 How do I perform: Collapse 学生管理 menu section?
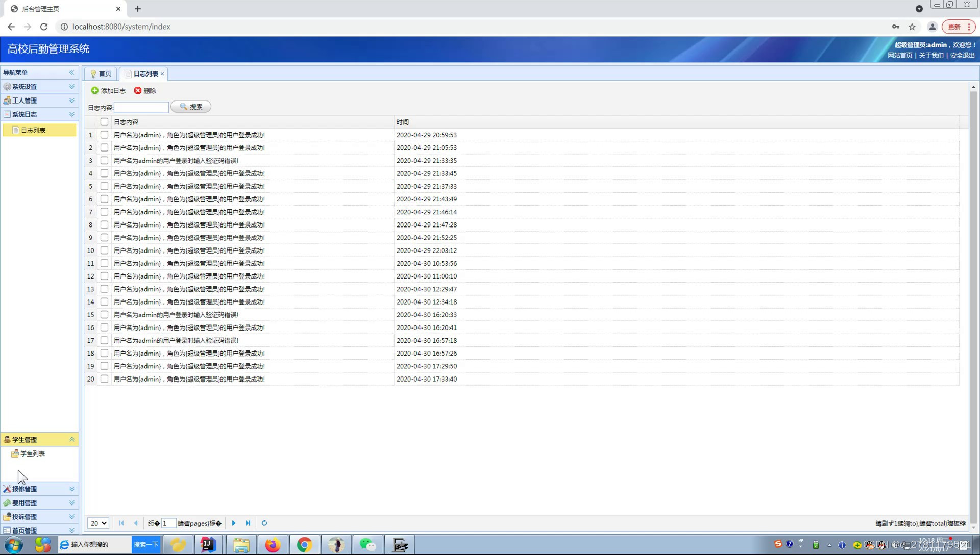coord(39,439)
